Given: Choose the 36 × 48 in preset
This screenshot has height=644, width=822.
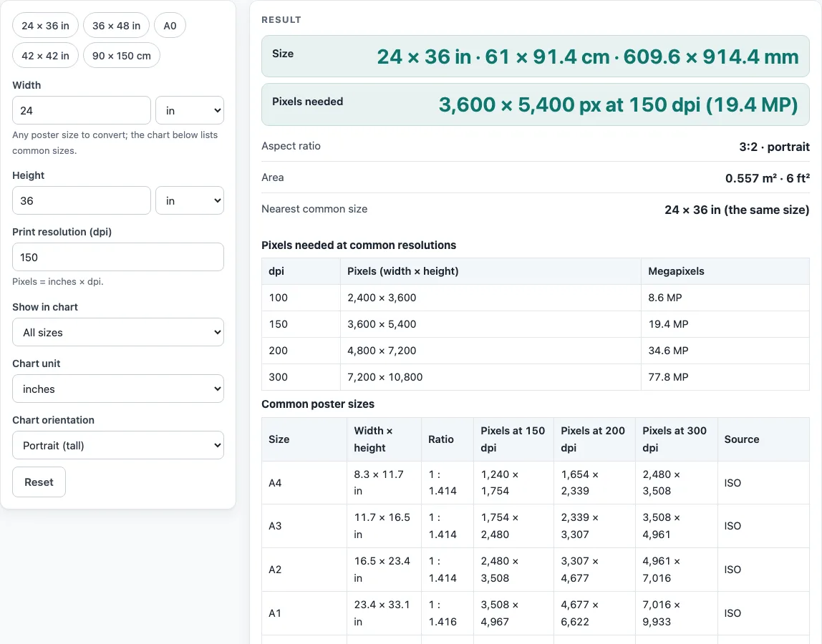Looking at the screenshot, I should click(117, 26).
